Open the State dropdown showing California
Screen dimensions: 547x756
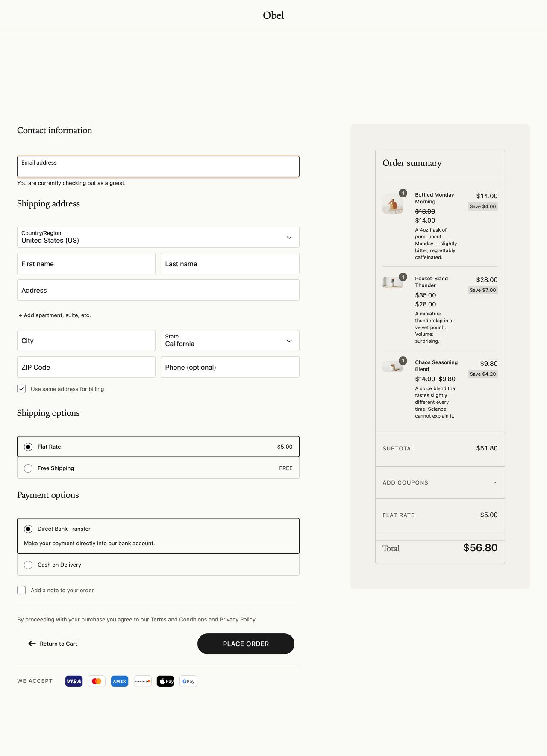230,341
